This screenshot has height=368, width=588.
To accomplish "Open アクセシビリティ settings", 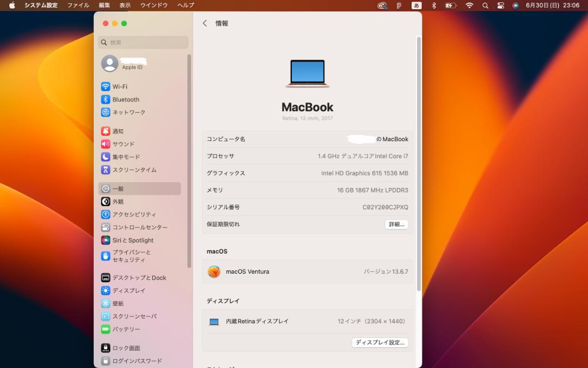I will tap(139, 214).
